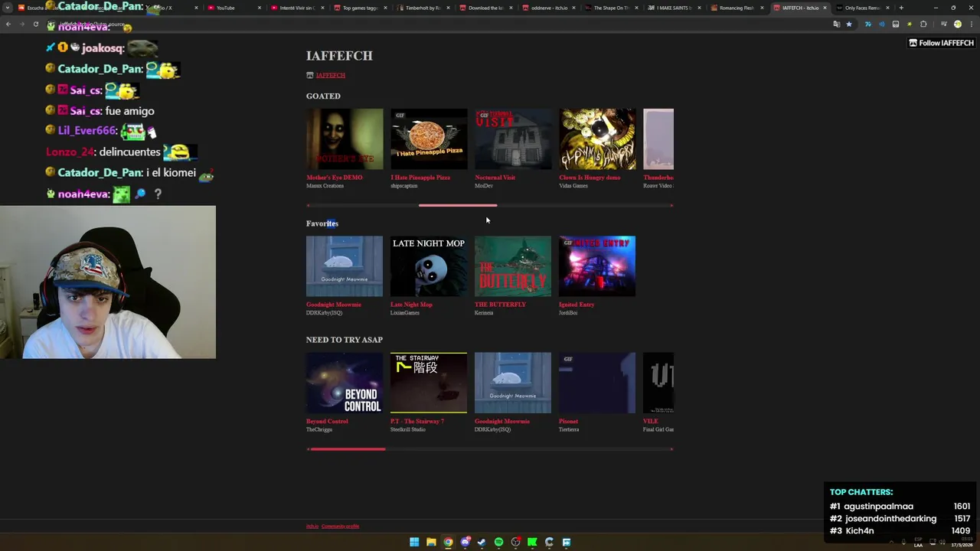The image size is (980, 551).
Task: Click the Clown Is Hungry thumbnail
Action: pos(597,139)
